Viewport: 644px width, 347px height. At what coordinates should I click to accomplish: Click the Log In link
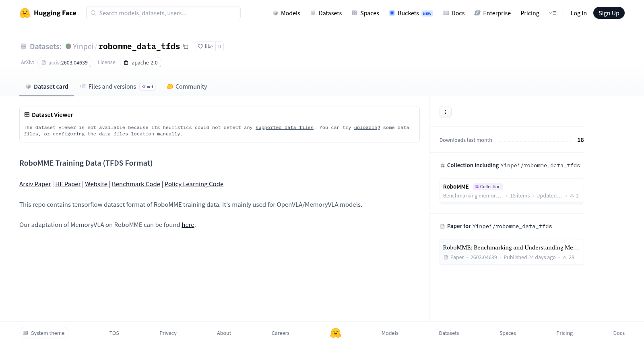pyautogui.click(x=578, y=13)
